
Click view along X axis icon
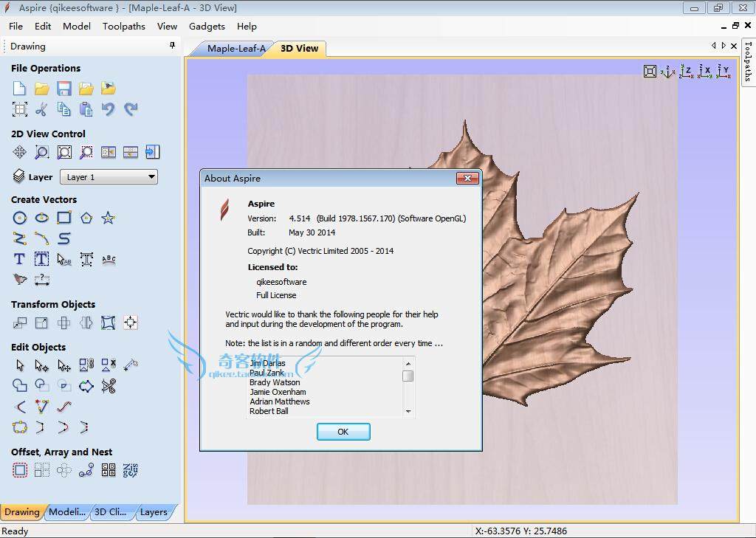[705, 72]
